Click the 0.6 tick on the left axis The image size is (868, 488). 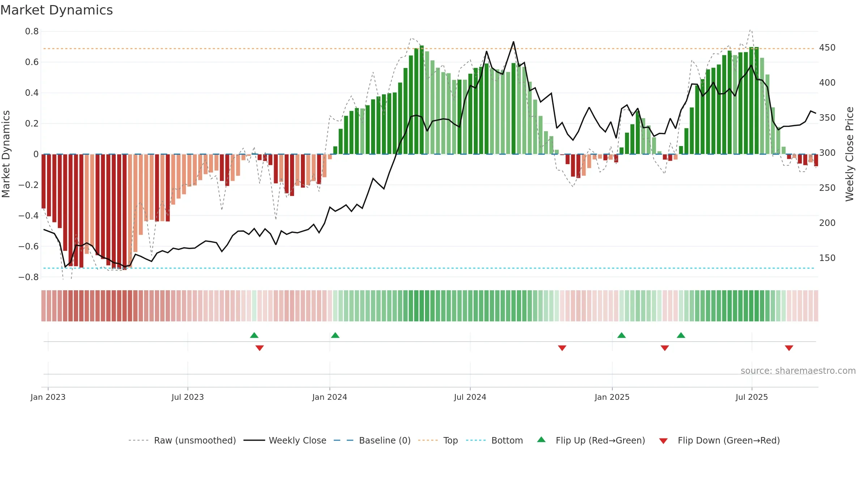click(x=32, y=62)
